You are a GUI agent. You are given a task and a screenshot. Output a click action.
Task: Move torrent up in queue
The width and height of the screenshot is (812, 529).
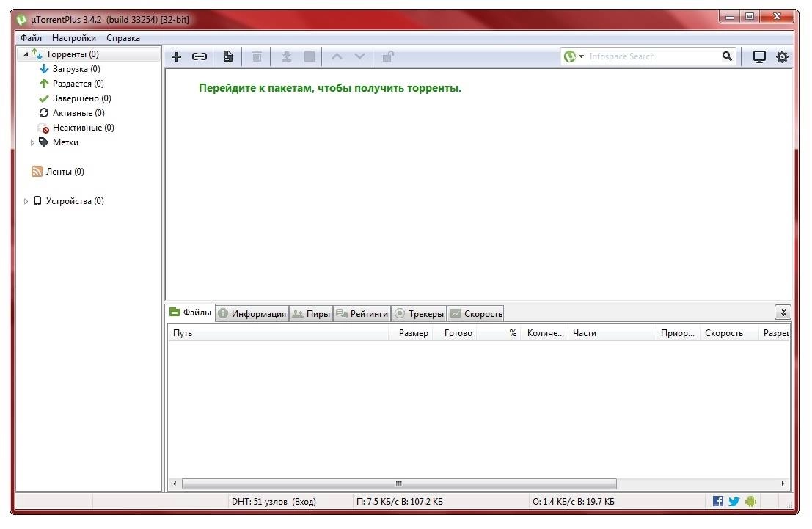(337, 56)
